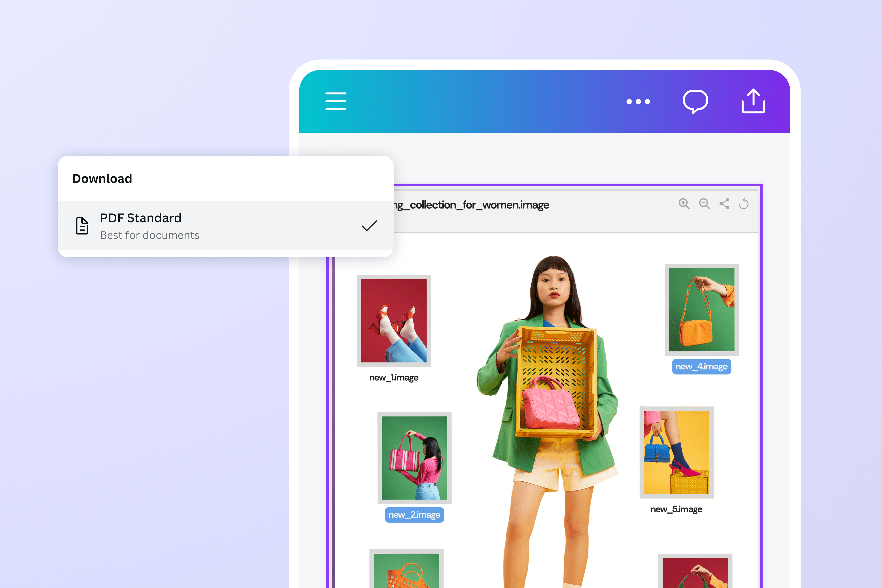Click the zoom out magnifier icon
882x588 pixels.
point(704,204)
